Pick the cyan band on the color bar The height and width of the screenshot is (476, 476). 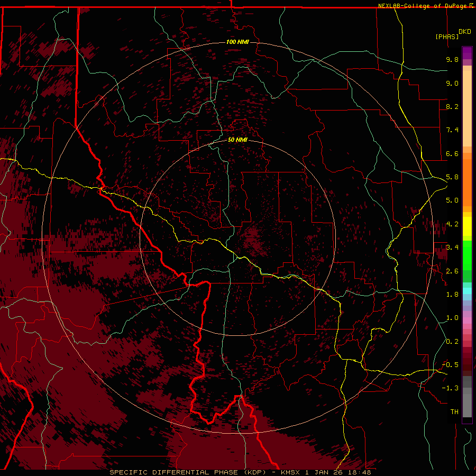pyautogui.click(x=467, y=291)
